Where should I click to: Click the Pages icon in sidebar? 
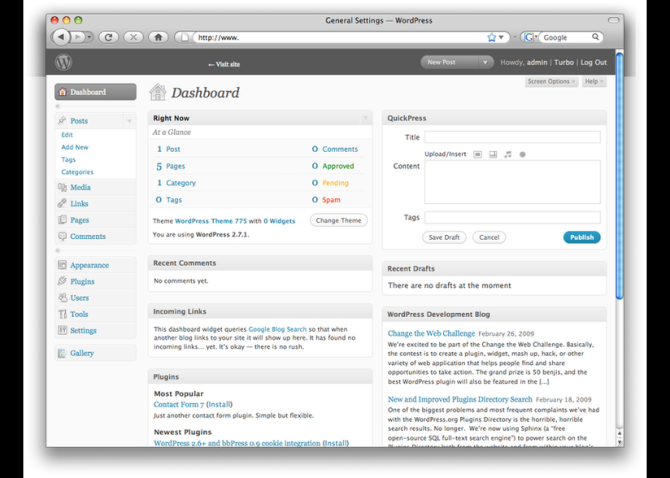tap(62, 220)
